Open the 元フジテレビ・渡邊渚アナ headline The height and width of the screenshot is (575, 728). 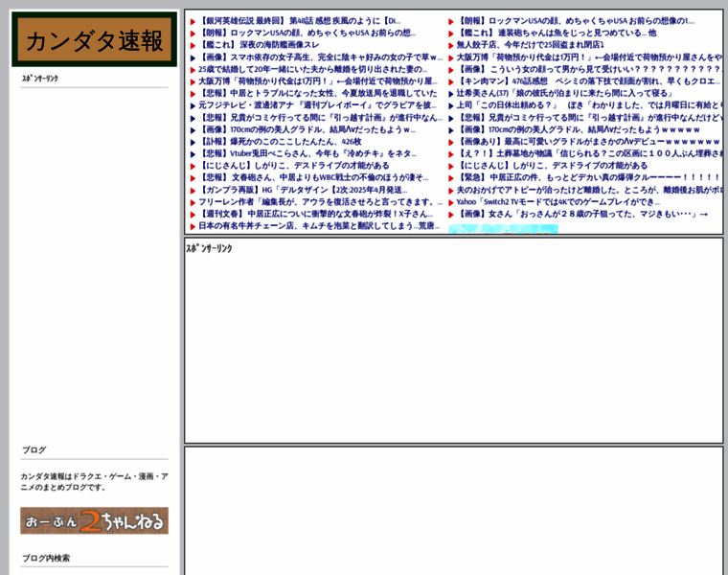click(318, 105)
